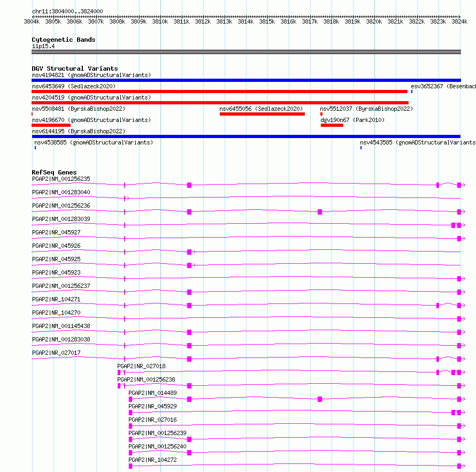Open transcript PGAP2|NR_104272
476x472 pixels.
pos(153,460)
